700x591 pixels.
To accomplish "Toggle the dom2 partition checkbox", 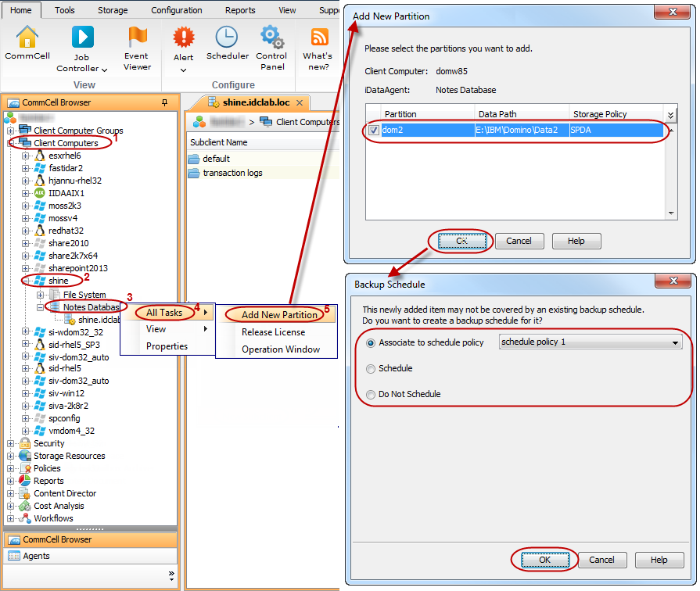I will tap(374, 130).
